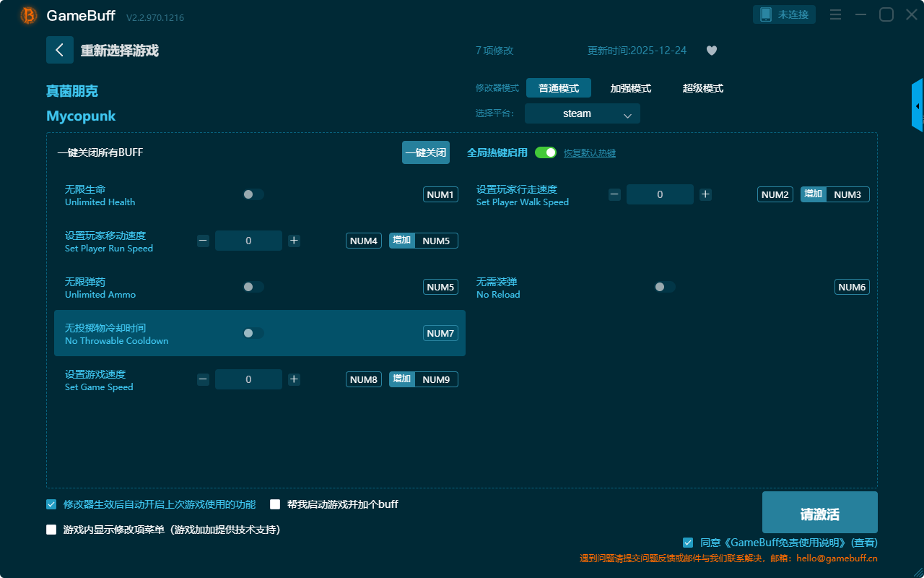The width and height of the screenshot is (924, 578).
Task: Check the in-game modifier menu checkbox
Action: [51, 530]
